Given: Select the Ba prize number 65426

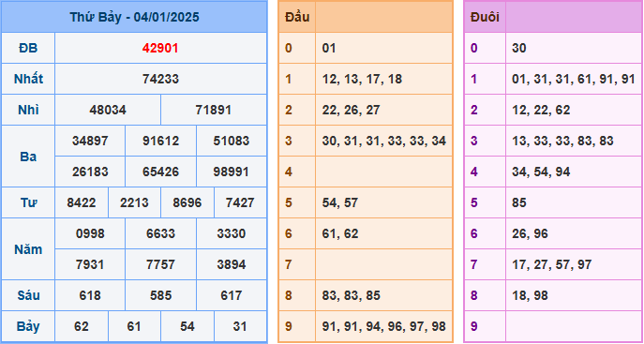Looking at the screenshot, I should [160, 172].
